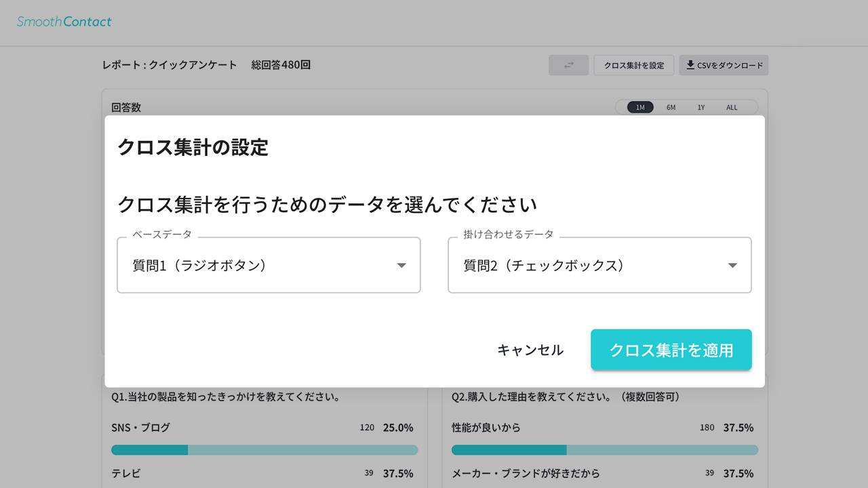Click the swap arrows button

point(569,65)
